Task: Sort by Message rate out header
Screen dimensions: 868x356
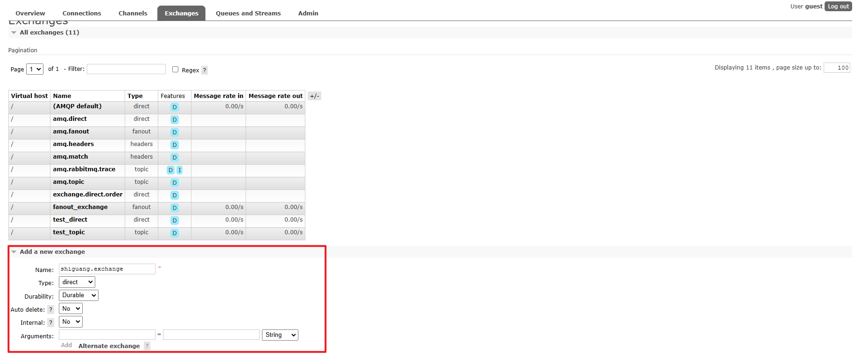Action: pyautogui.click(x=275, y=96)
